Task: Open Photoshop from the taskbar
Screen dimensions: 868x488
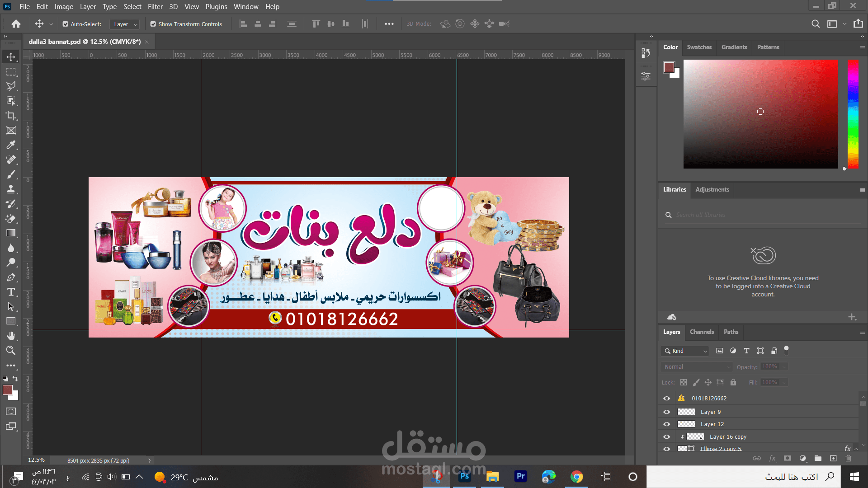Action: pos(464,477)
